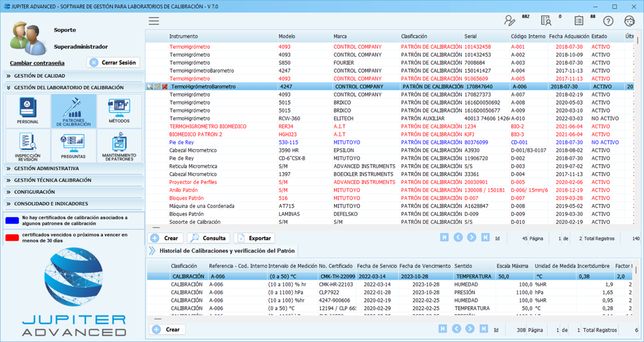Viewport: 644px width, 342px height.
Task: Open the Personal module
Action: click(27, 111)
